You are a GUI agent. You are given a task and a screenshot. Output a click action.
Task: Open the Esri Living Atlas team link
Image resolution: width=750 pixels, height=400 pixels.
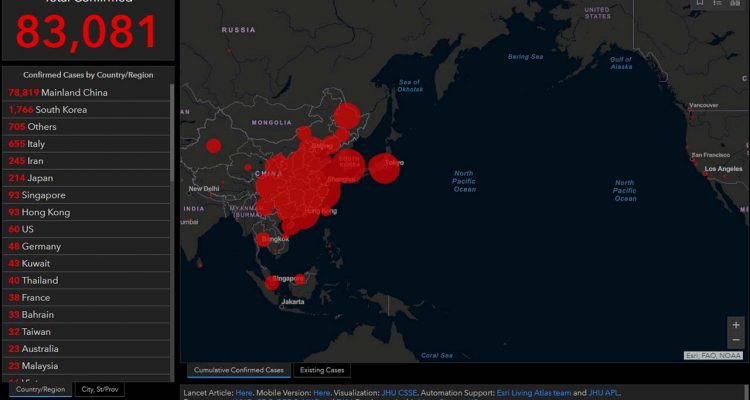[x=534, y=393]
